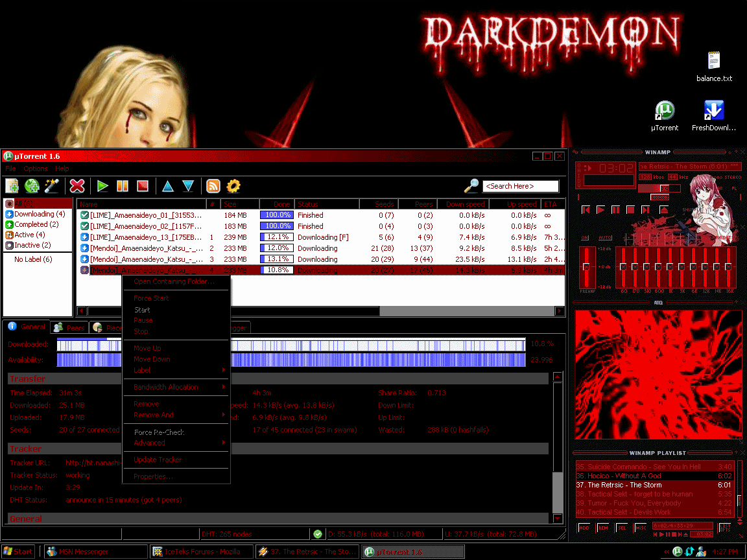Expand the Remove And submenu
The image size is (747, 560).
coord(176,415)
